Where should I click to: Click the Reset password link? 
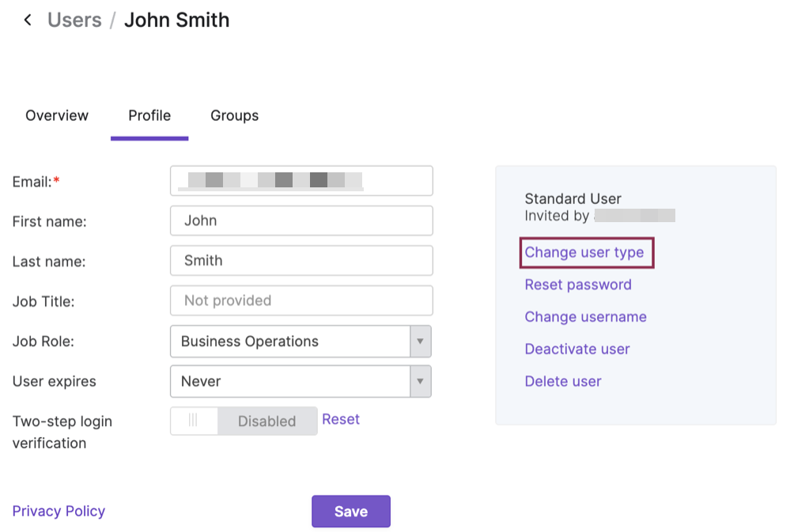coord(578,285)
